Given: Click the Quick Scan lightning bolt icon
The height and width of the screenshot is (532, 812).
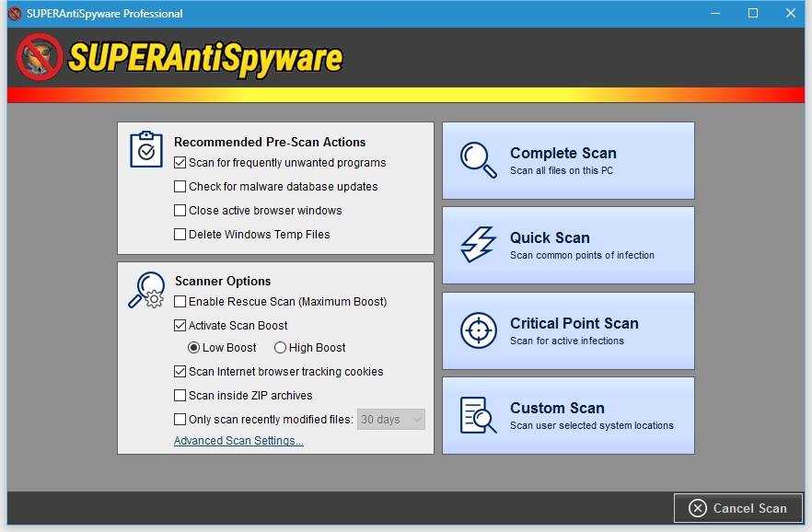Looking at the screenshot, I should (479, 245).
